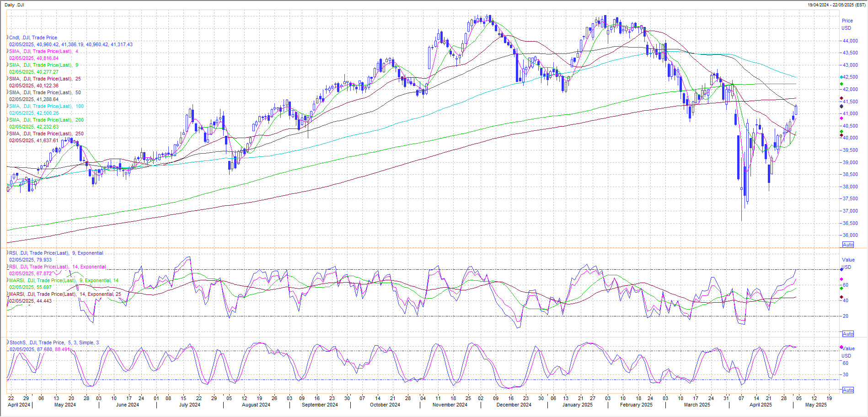The width and height of the screenshot is (868, 417).
Task: Select the 'StochS, .DJI, Trade Price, 5, 3, Simple, 3' legend
Action: coord(54,342)
